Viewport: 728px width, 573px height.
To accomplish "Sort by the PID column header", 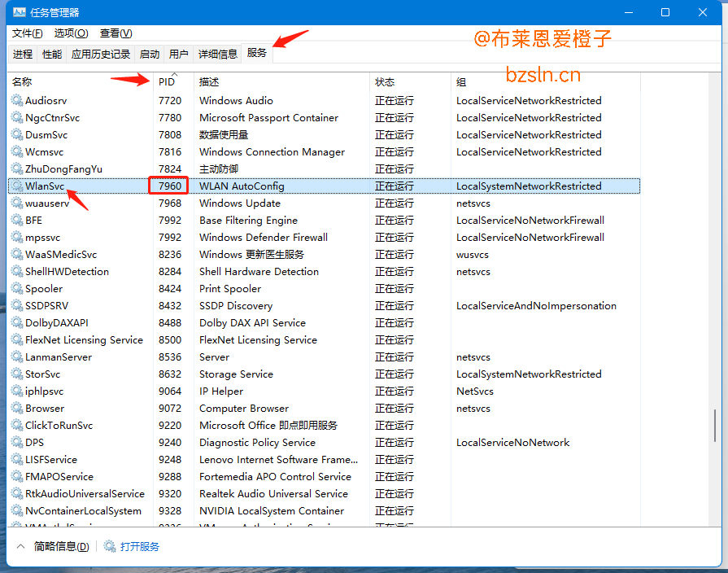I will [x=173, y=81].
